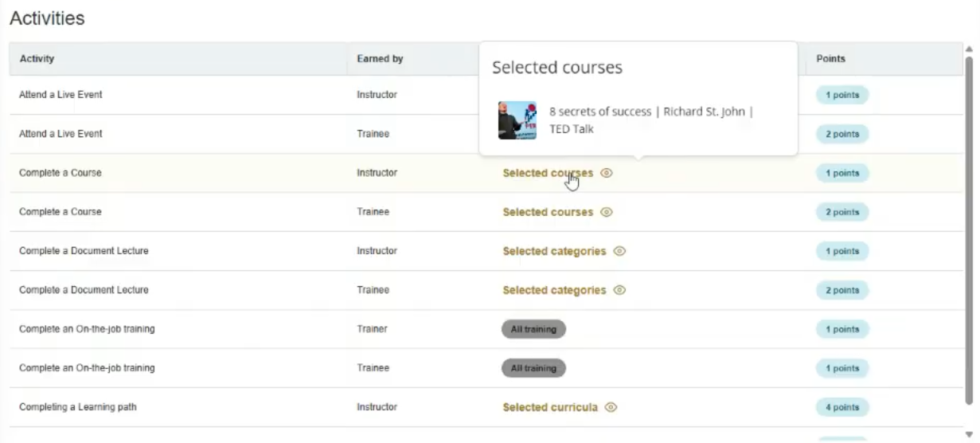Viewport: 980px width, 443px height.
Task: Click eye icon for Trainee's Document Lecture categories
Action: (619, 290)
